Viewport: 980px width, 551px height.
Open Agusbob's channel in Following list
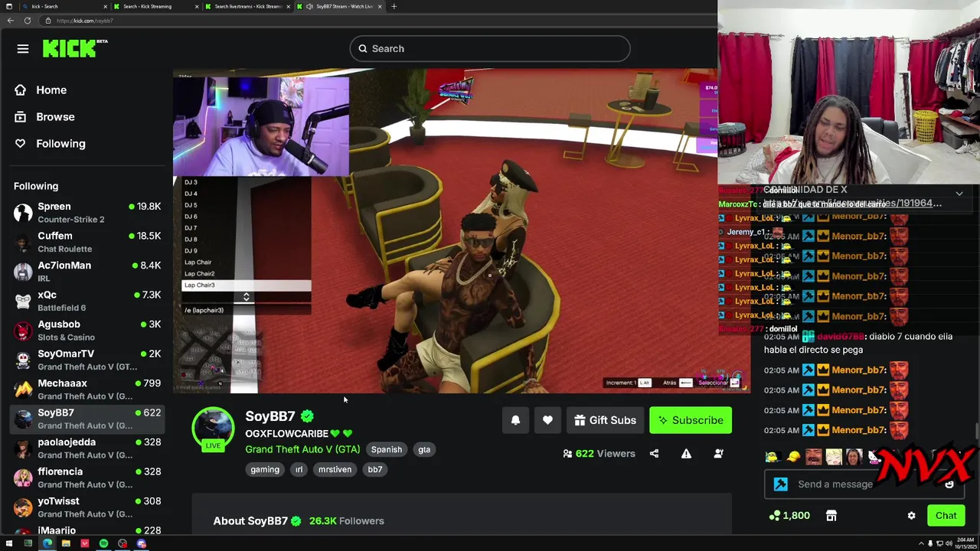click(x=88, y=331)
